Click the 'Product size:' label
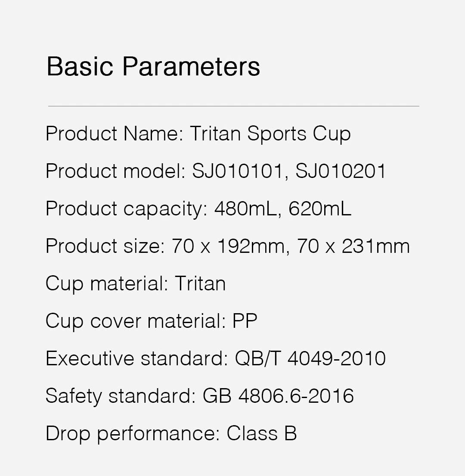Image resolution: width=465 pixels, height=476 pixels. tap(105, 246)
